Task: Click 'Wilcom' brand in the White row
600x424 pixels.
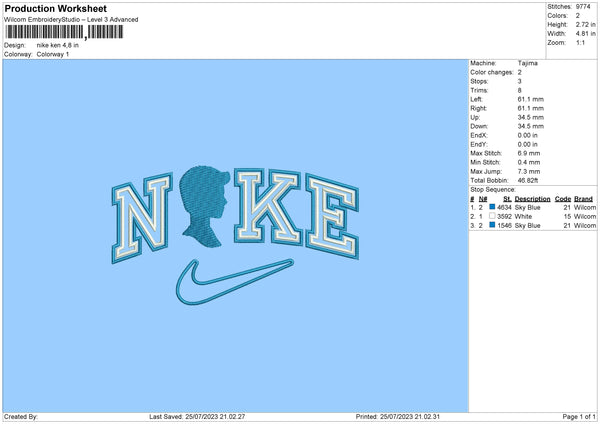Action: (585, 217)
